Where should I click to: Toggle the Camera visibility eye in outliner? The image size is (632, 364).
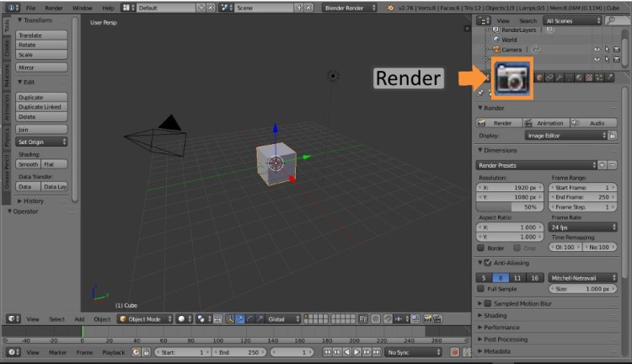(x=597, y=50)
